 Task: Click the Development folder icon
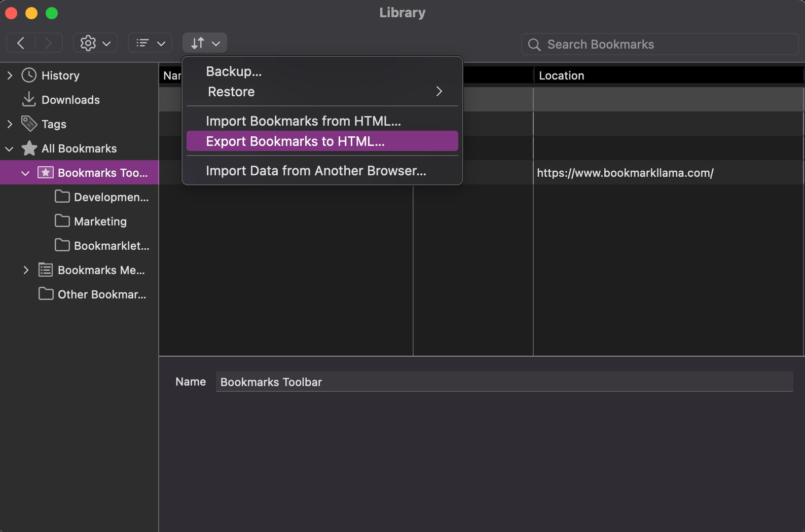click(x=62, y=196)
